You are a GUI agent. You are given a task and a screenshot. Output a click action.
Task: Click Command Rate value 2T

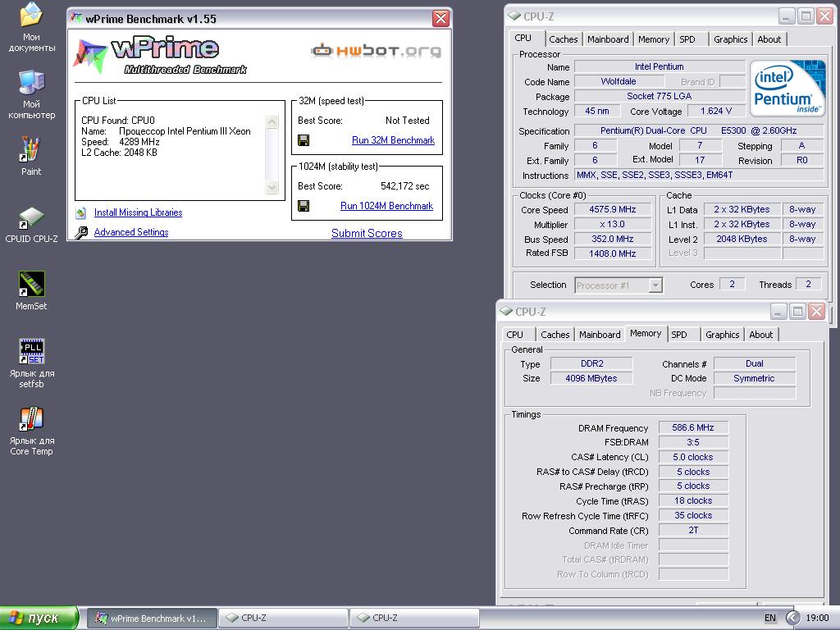point(693,530)
